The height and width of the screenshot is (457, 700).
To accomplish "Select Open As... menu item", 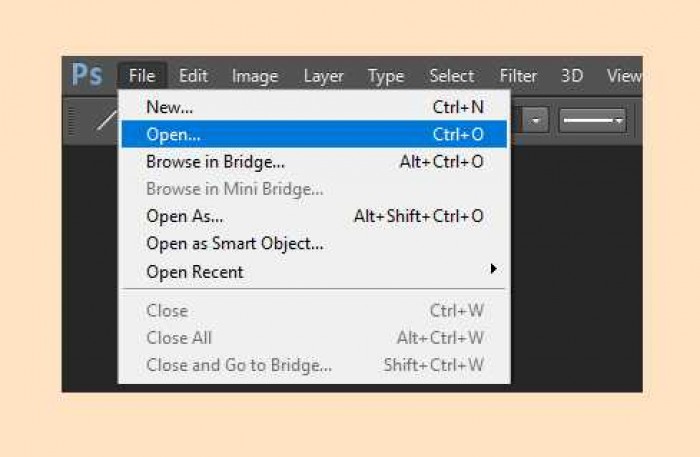I will (x=314, y=216).
